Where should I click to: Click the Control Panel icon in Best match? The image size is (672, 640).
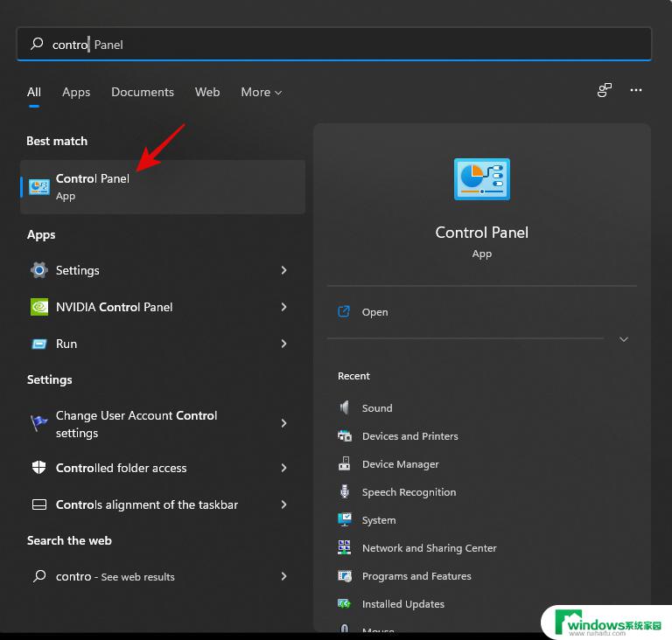pos(39,187)
